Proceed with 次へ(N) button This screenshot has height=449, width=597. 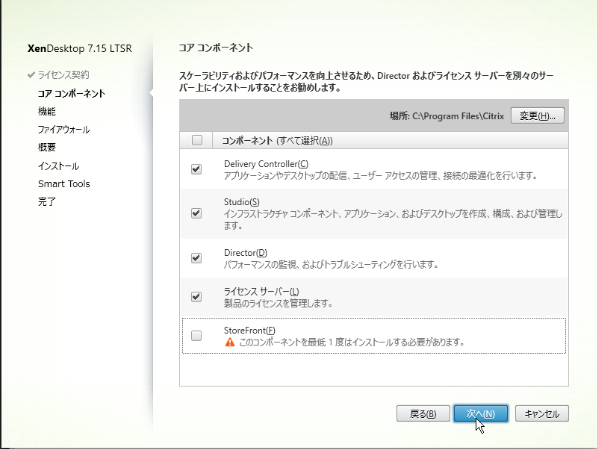coord(480,414)
